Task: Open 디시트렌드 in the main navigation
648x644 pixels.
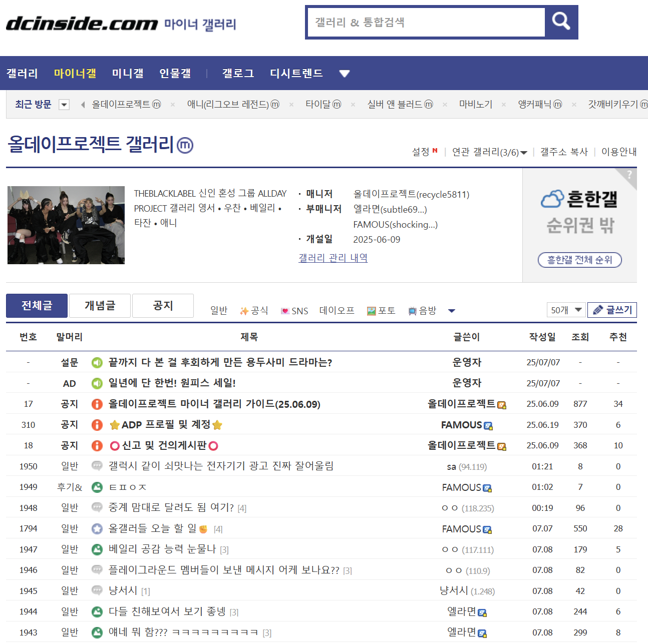Action: tap(296, 74)
